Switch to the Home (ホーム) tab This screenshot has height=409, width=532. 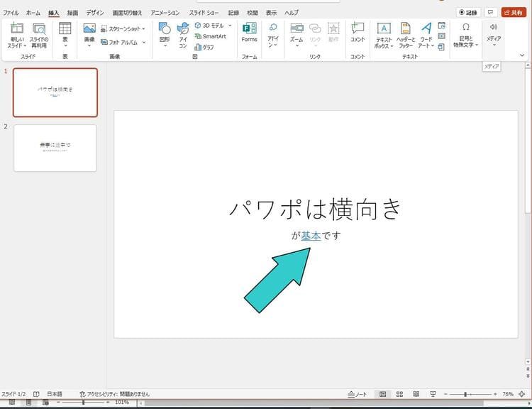pos(33,13)
